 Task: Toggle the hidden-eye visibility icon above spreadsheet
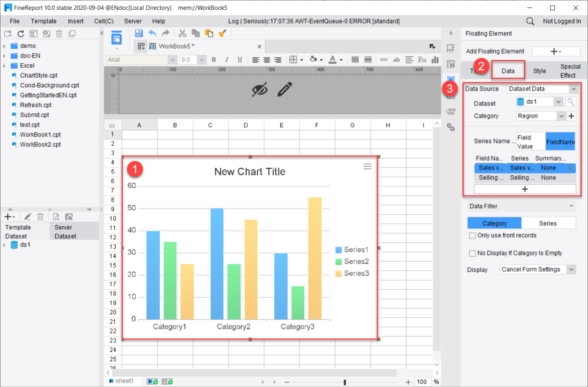[x=260, y=89]
